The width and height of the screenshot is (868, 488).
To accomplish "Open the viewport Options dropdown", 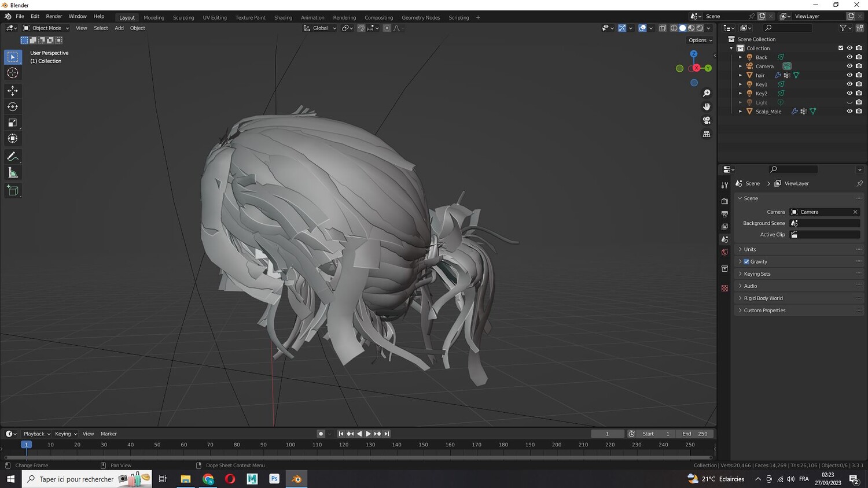I will click(700, 40).
